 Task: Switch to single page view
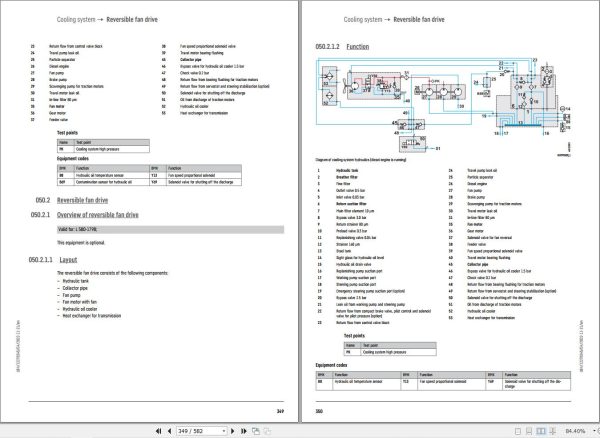click(x=518, y=431)
